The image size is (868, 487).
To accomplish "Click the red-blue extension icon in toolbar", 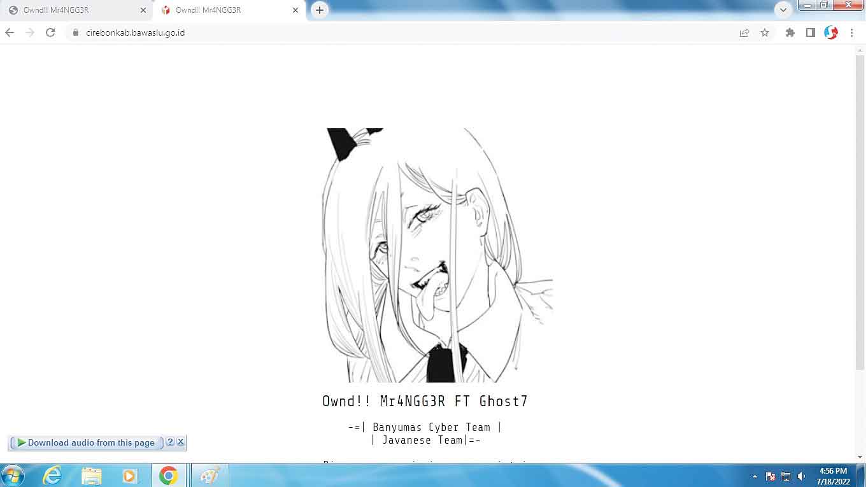I will pos(831,32).
